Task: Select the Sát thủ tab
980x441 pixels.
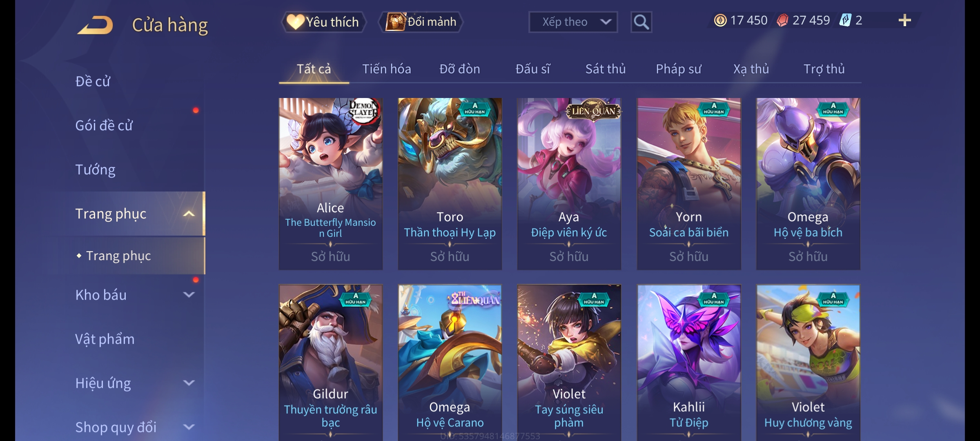Action: click(x=606, y=69)
